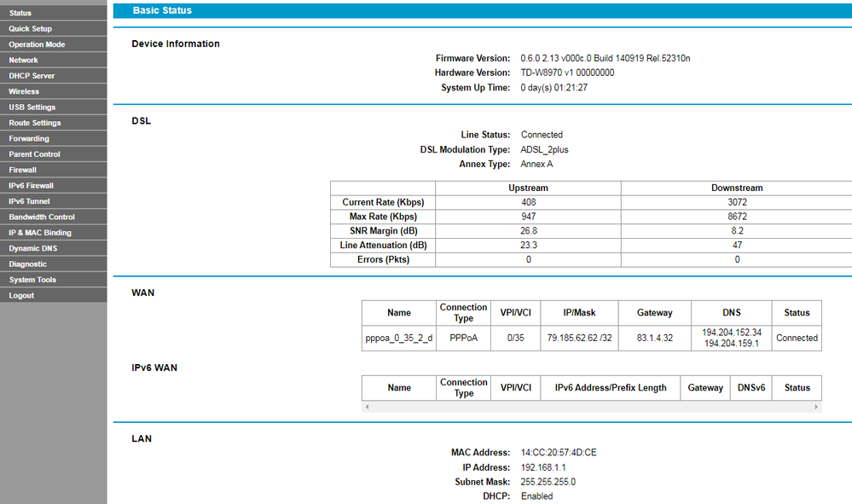Select Parent Control menu item
The width and height of the screenshot is (852, 504).
click(34, 154)
